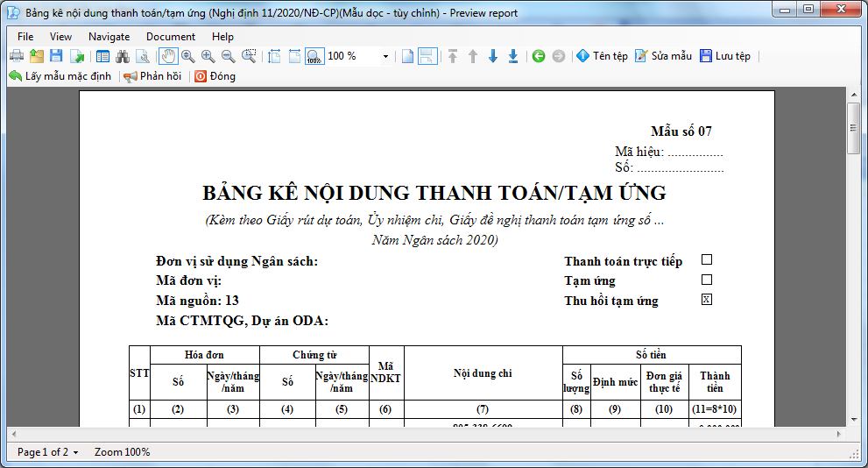Open page setup wrench icon
The height and width of the screenshot is (468, 868).
(142, 56)
